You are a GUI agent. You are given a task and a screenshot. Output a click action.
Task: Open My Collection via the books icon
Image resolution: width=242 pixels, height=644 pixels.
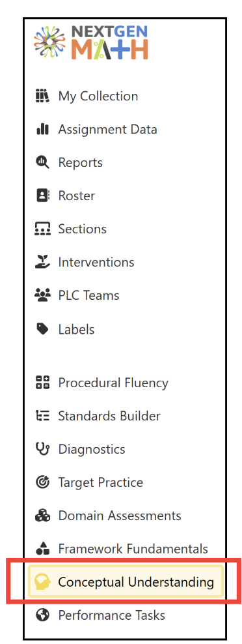[43, 96]
